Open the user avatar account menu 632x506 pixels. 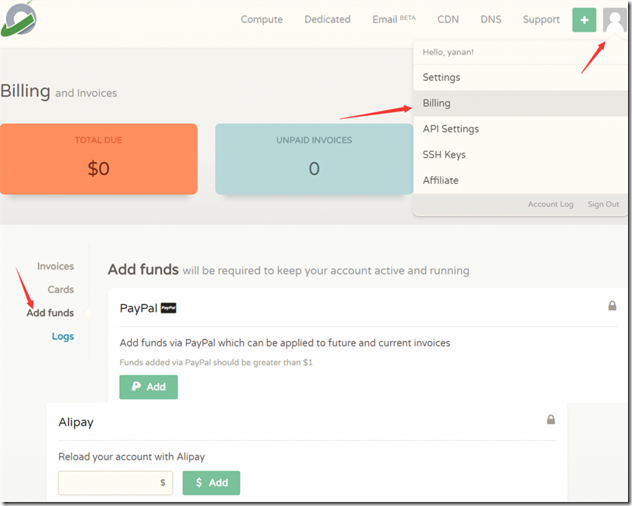[613, 19]
